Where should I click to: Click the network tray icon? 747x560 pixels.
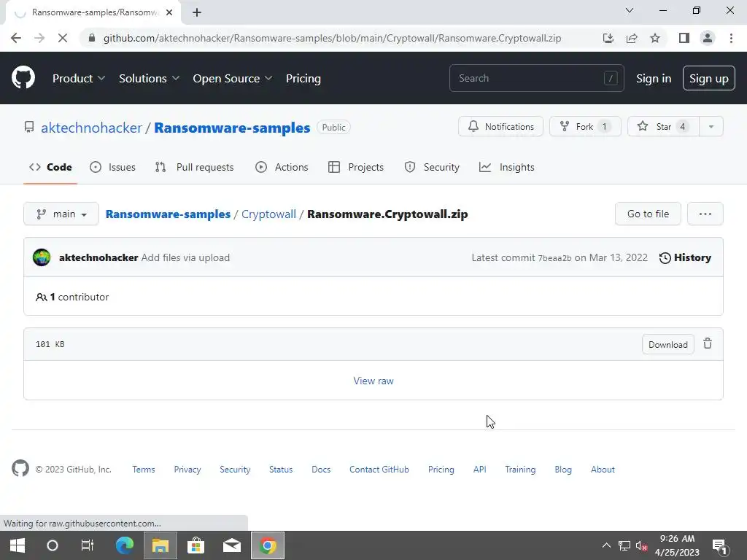coord(624,545)
